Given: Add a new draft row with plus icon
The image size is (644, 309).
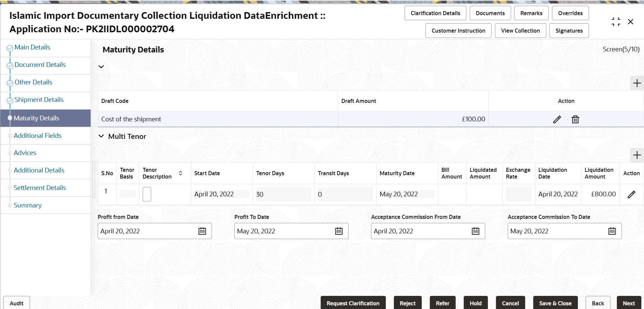Looking at the screenshot, I should click(637, 83).
